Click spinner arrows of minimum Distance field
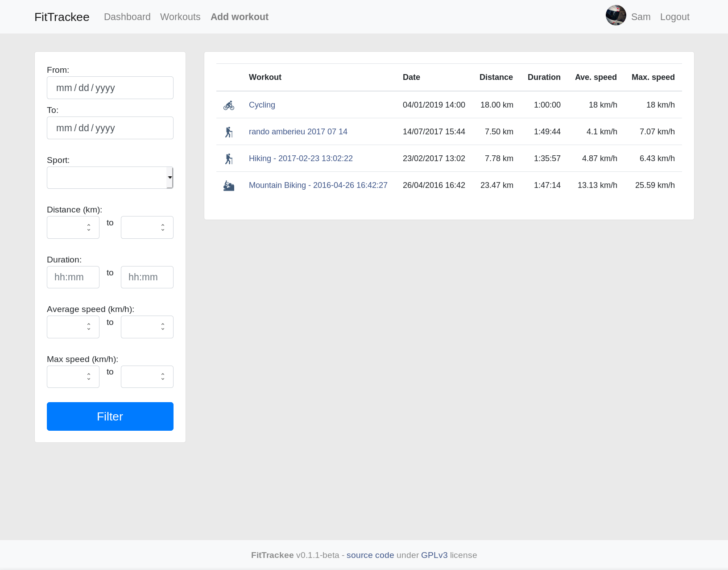The width and height of the screenshot is (728, 570). coord(89,228)
